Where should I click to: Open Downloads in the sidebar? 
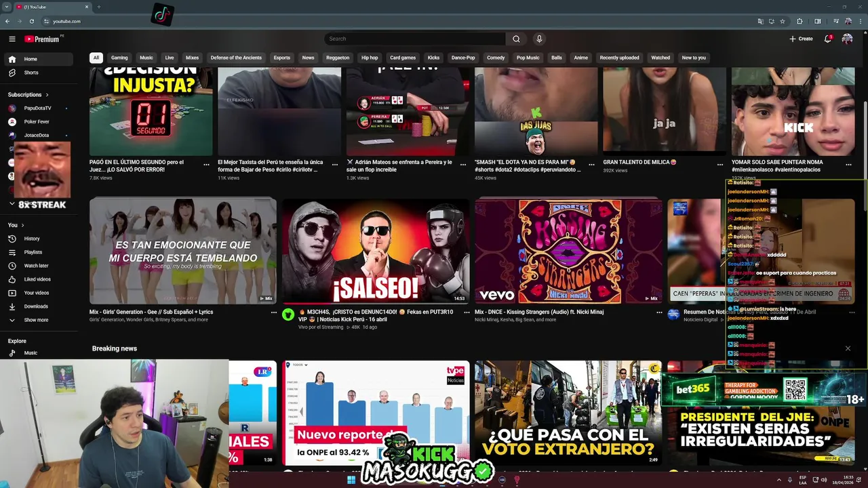(37, 306)
